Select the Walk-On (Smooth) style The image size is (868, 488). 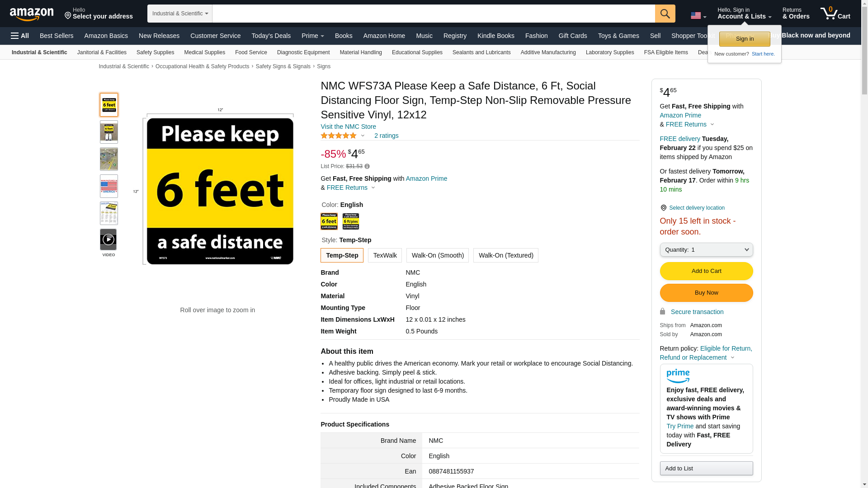pyautogui.click(x=437, y=255)
